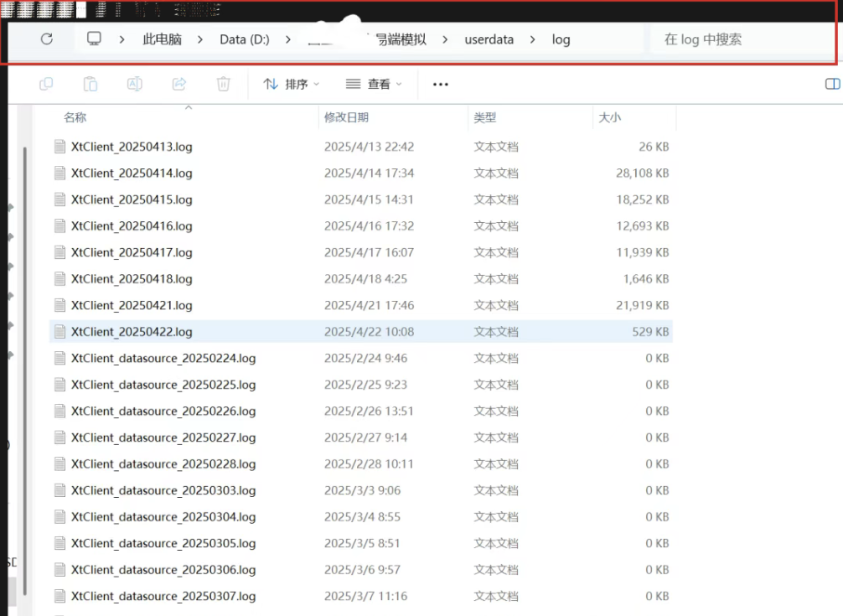The image size is (843, 616).
Task: Click the Paste icon on the toolbar
Action: 90,84
